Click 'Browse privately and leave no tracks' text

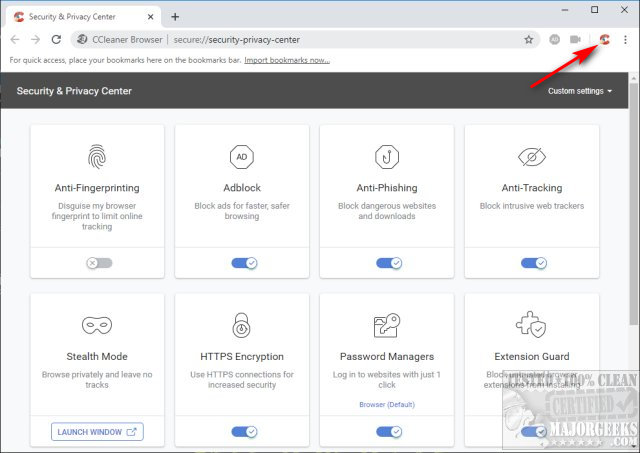coord(97,380)
